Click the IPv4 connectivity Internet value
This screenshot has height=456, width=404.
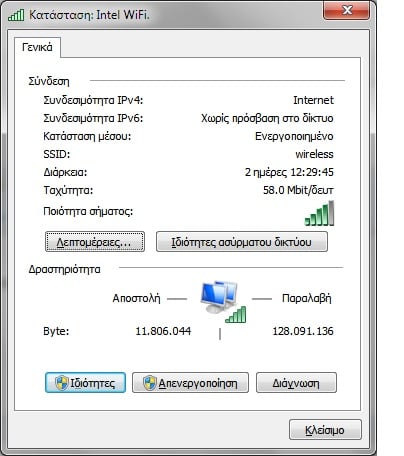tap(313, 100)
